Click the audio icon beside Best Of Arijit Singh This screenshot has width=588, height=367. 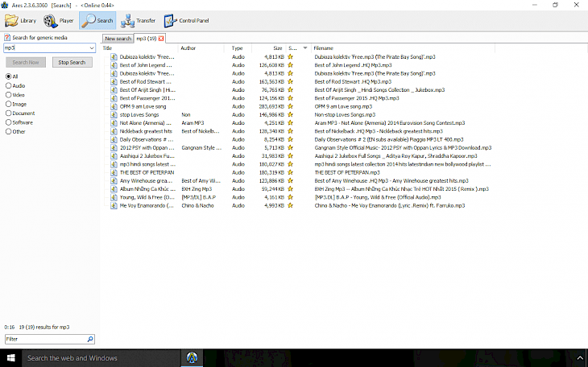[x=114, y=90]
